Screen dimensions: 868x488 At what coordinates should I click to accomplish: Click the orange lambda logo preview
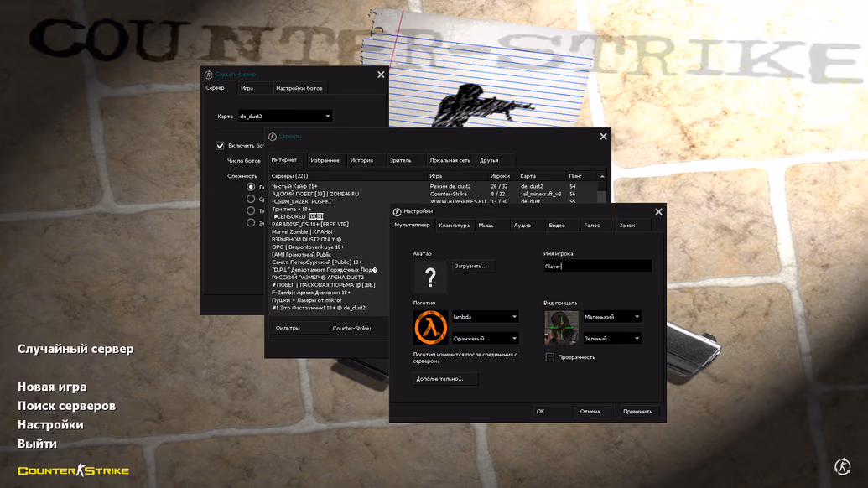pyautogui.click(x=430, y=327)
